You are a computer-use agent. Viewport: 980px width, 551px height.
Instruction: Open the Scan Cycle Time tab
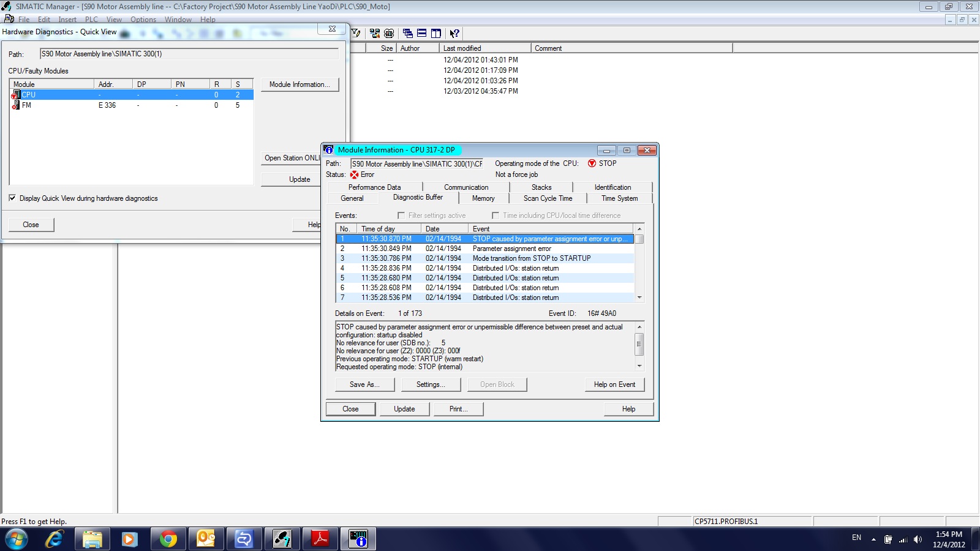(x=548, y=198)
